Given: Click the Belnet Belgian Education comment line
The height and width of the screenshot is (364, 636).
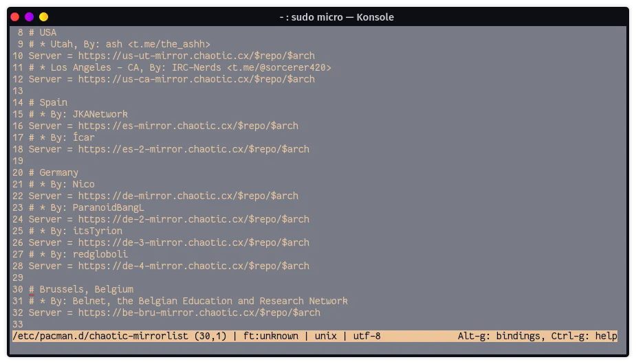Looking at the screenshot, I should [188, 302].
